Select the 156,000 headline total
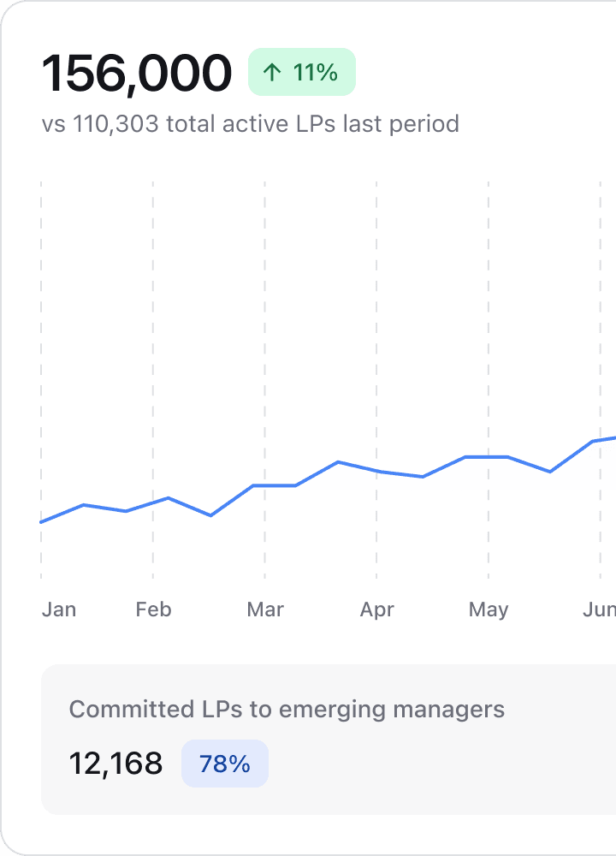Viewport: 616px width, 856px height. click(137, 73)
